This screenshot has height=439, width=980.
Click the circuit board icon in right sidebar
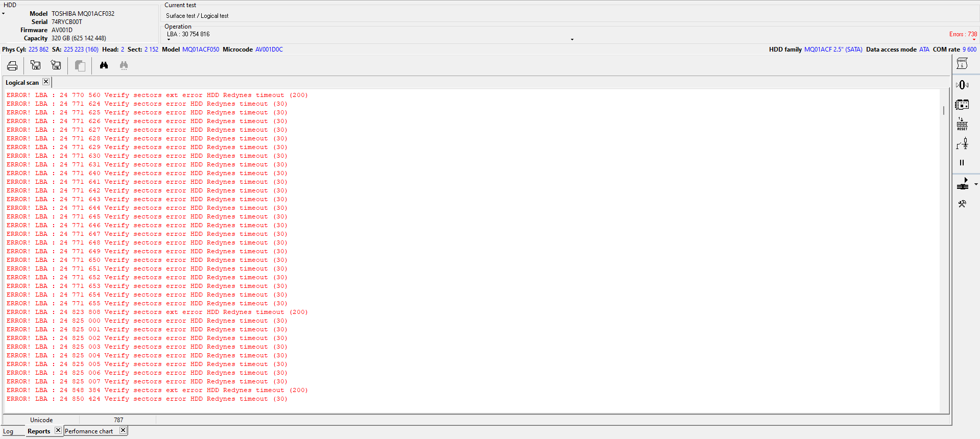(962, 105)
